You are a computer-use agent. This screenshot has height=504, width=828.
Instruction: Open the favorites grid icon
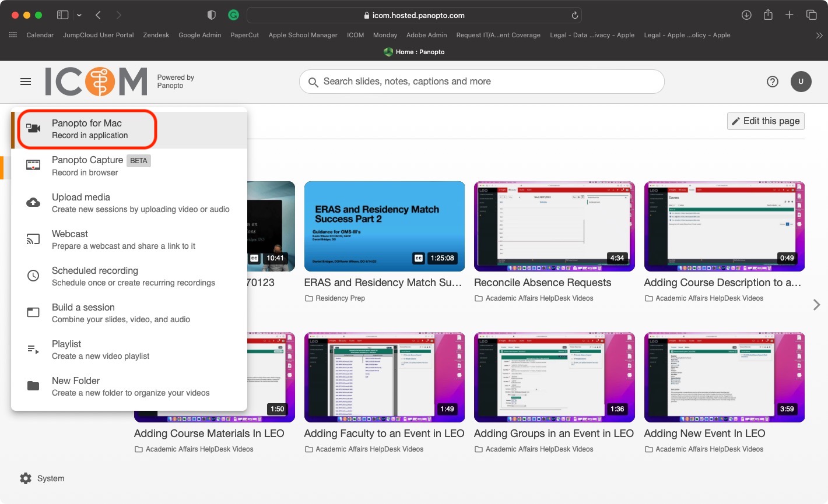pos(13,35)
